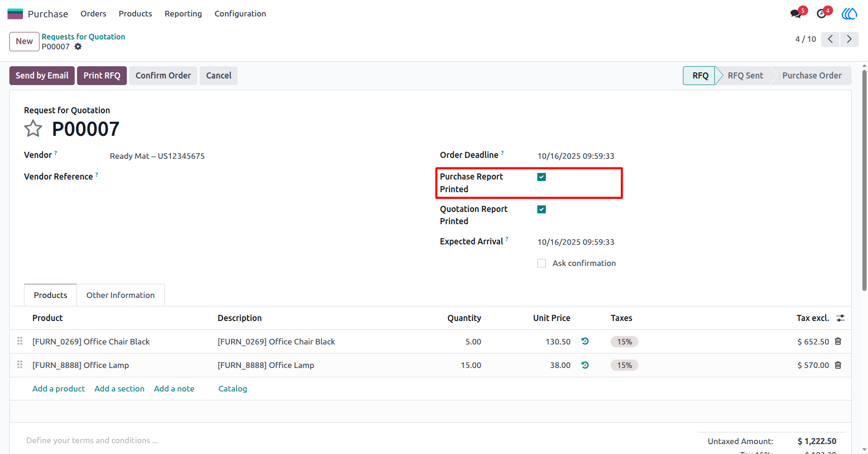Delete the Office Lamp line
Screen dimensions: 868x454
point(838,365)
